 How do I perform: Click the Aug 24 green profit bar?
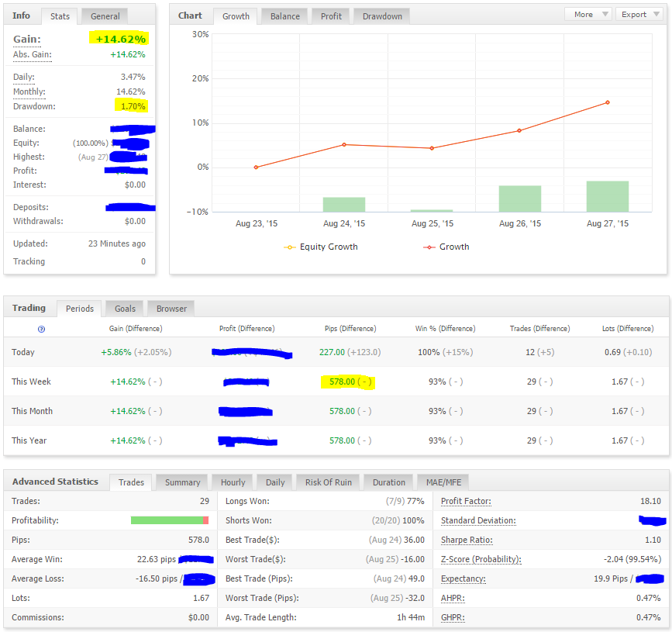pyautogui.click(x=344, y=205)
